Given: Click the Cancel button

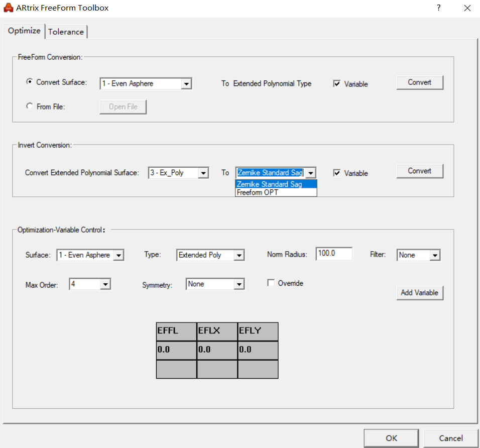Looking at the screenshot, I should click(x=450, y=438).
